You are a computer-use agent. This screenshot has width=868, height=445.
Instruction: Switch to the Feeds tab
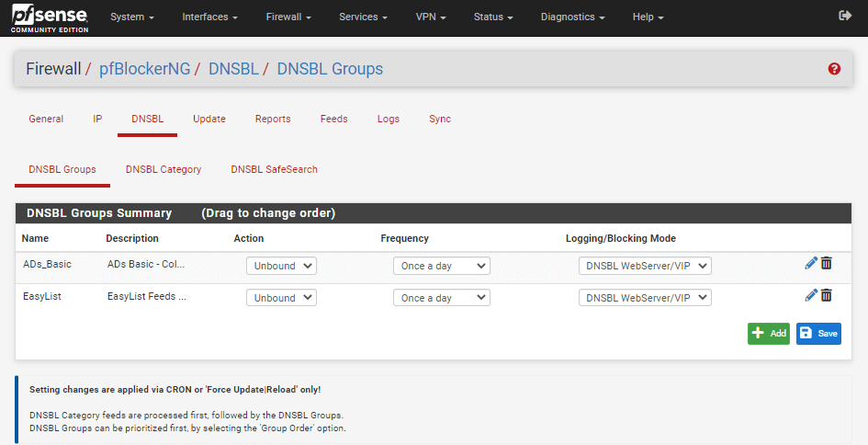[333, 119]
